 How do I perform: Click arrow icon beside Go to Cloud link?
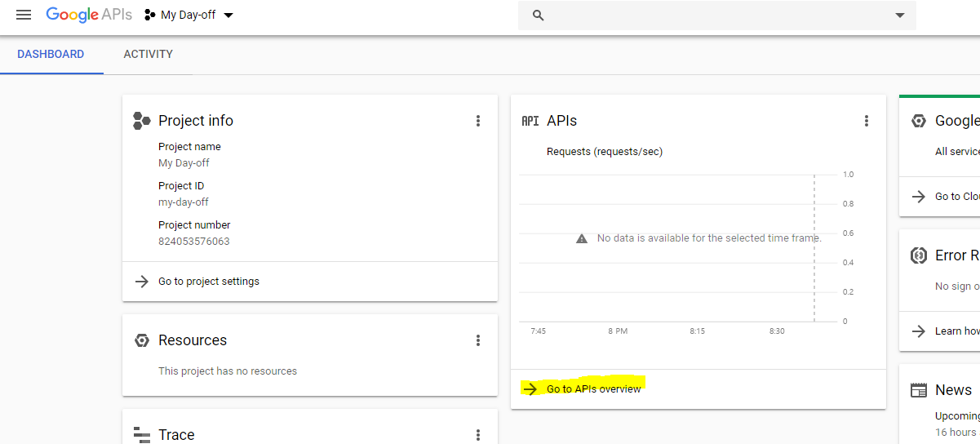point(919,196)
